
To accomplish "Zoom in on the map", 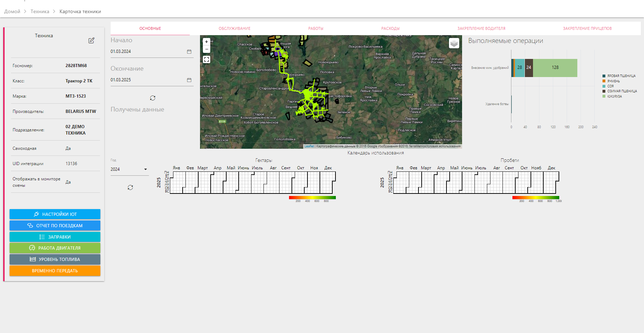I will [206, 42].
